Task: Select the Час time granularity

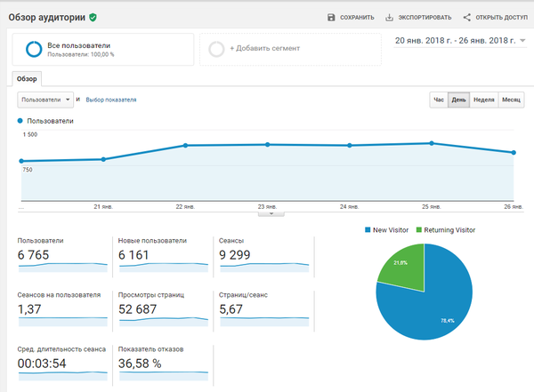Action: coord(439,100)
